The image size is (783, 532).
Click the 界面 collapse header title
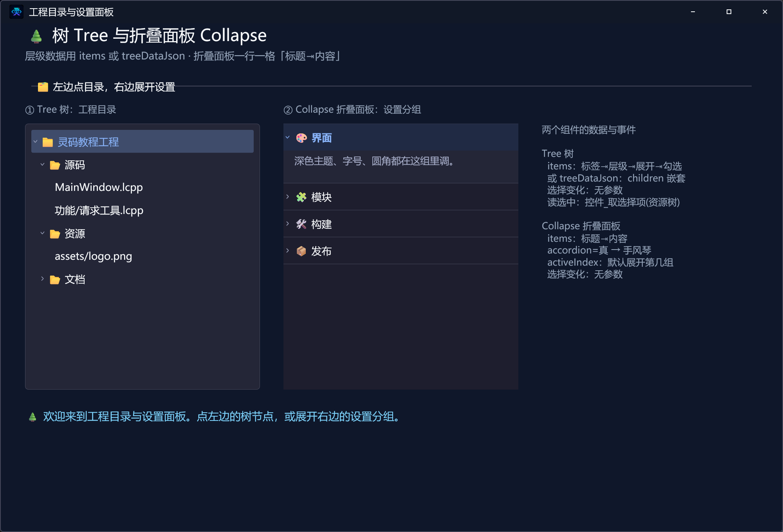(x=321, y=138)
